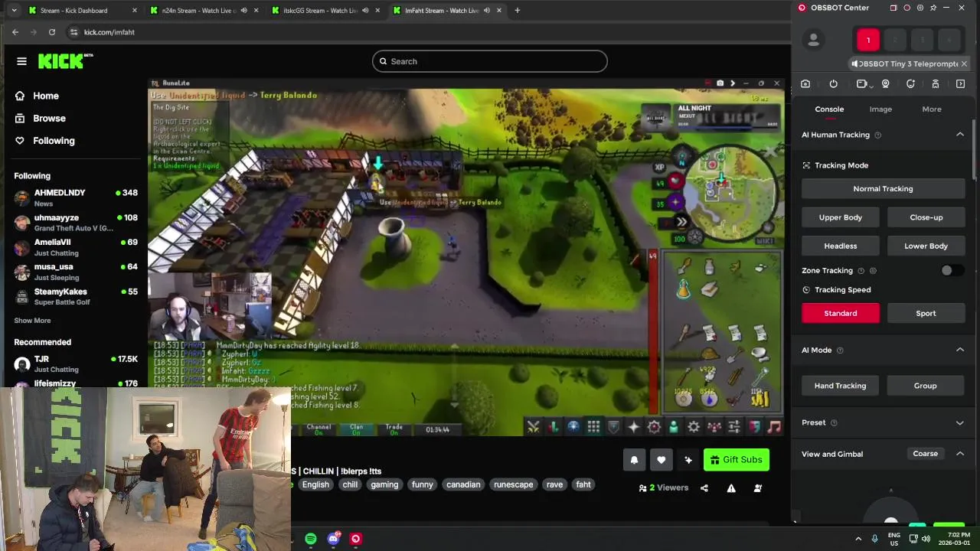Image resolution: width=980 pixels, height=551 pixels.
Task: Open OBSBOT account profile avatar
Action: (814, 40)
